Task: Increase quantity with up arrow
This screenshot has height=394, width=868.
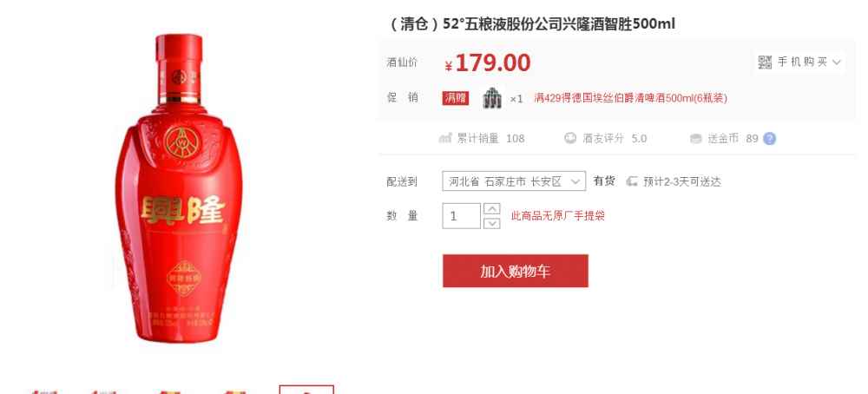Action: [x=491, y=208]
